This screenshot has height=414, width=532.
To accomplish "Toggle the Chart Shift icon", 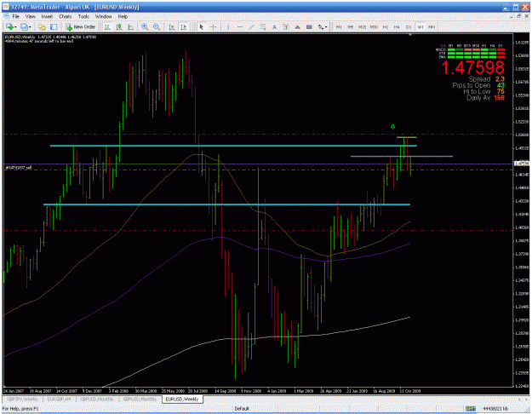I will coord(184,26).
